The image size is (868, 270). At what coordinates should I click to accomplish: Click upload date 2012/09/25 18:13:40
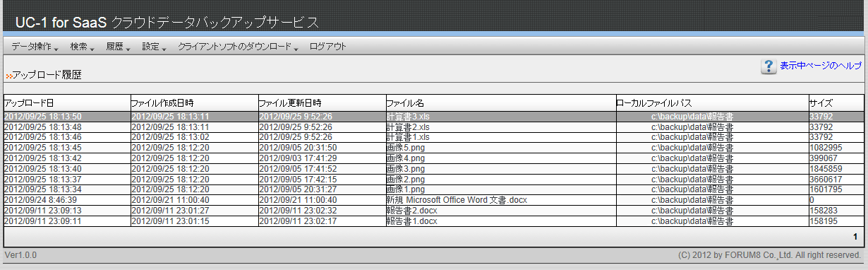(43, 169)
